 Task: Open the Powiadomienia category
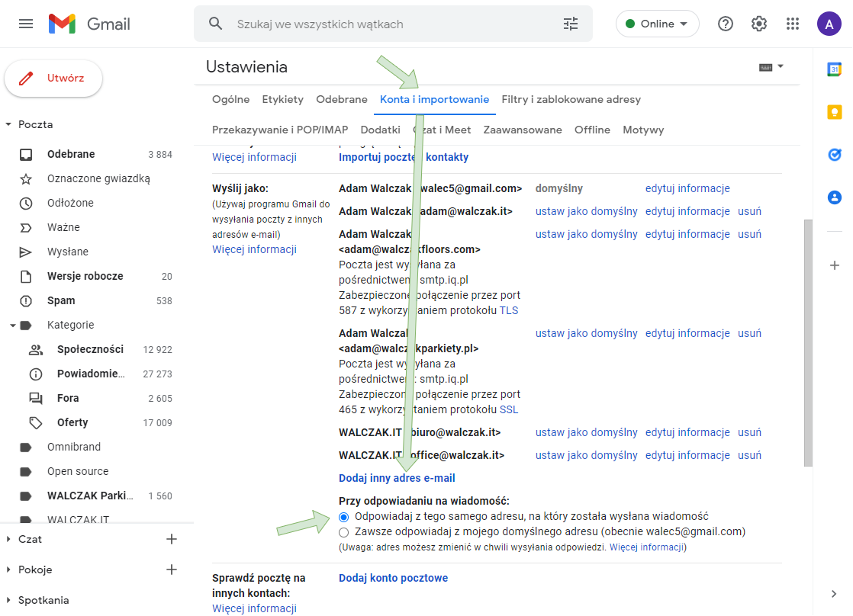[91, 374]
